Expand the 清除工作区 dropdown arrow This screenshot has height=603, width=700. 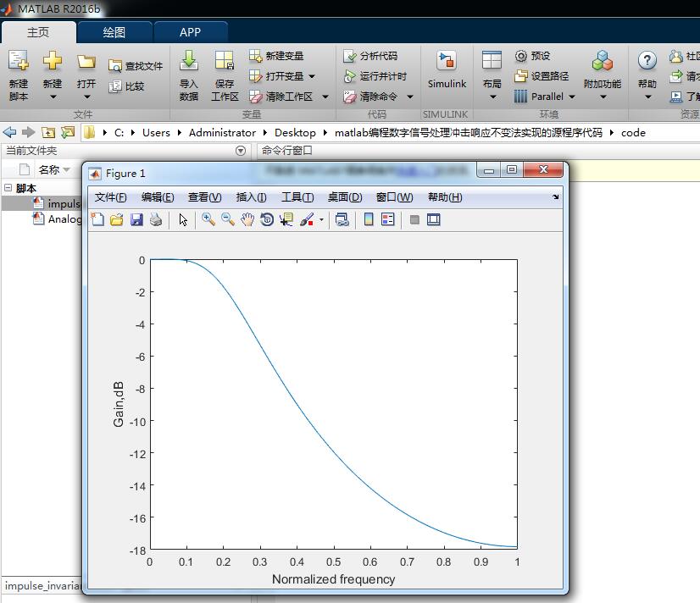click(325, 97)
